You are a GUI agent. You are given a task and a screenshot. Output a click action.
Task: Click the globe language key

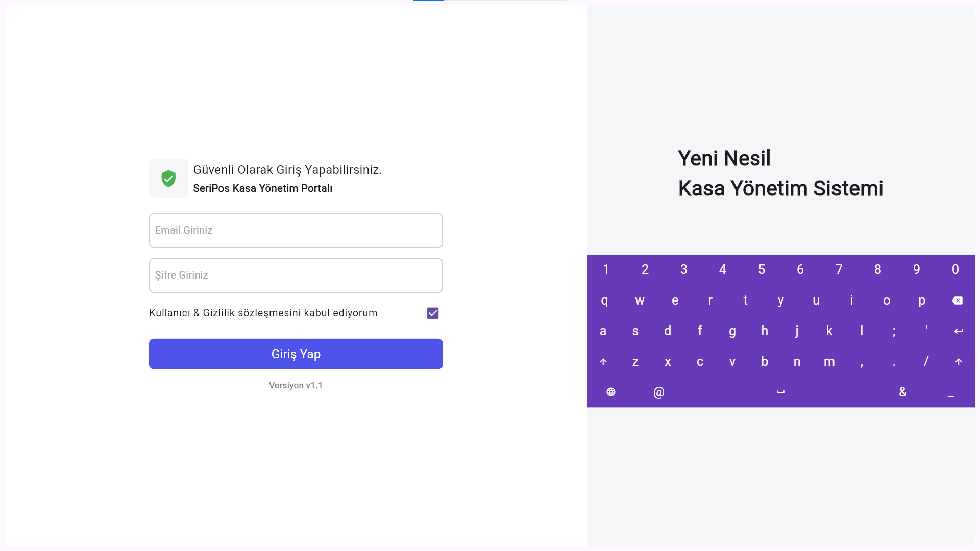[611, 392]
